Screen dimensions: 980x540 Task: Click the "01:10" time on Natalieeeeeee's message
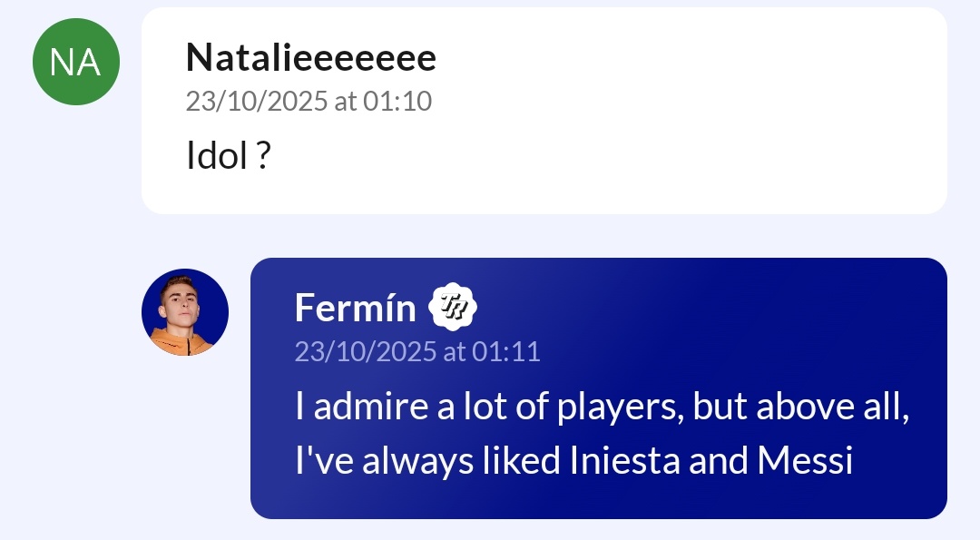(397, 101)
